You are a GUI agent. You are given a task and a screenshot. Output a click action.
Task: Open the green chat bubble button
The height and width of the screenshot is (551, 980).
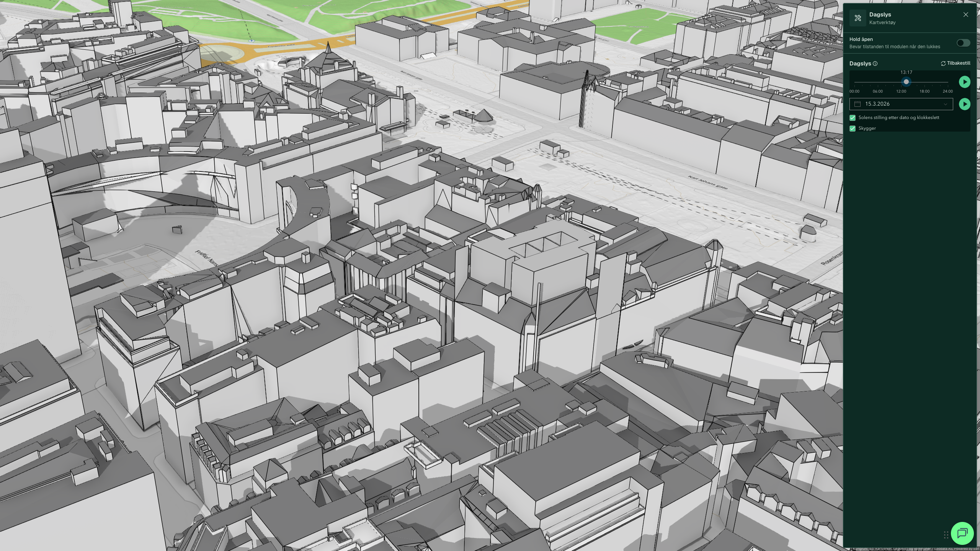[962, 533]
